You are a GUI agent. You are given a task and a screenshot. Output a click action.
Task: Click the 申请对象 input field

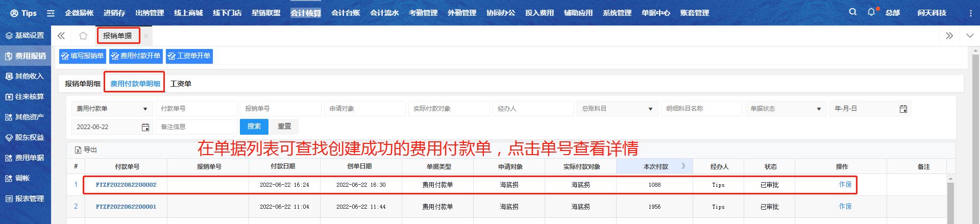pos(365,109)
